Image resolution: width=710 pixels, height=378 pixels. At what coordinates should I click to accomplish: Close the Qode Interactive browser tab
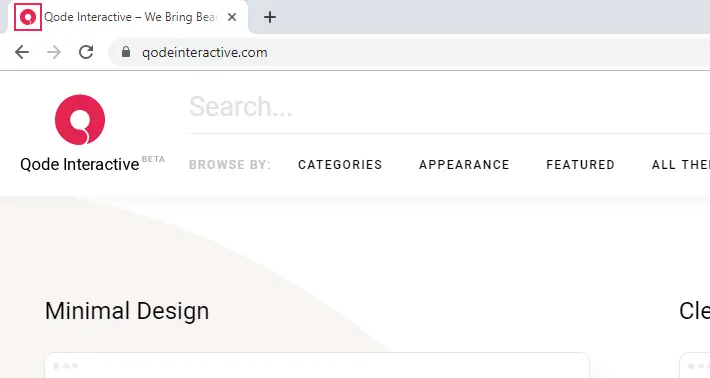coord(232,17)
